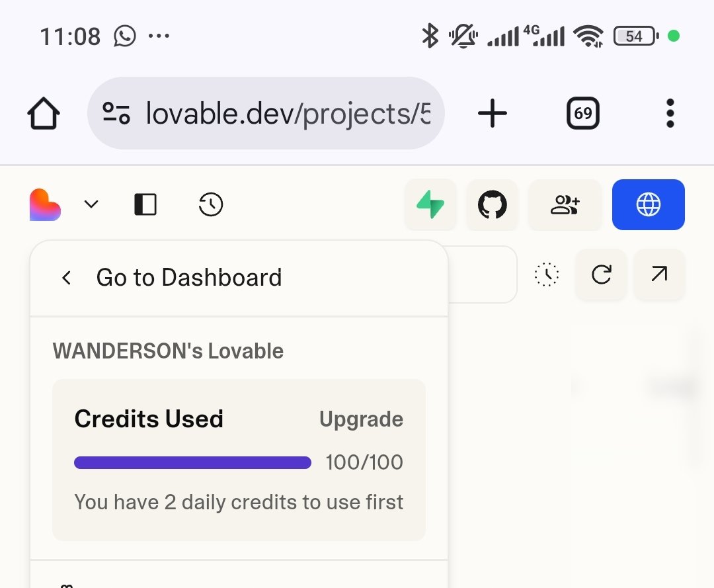Image resolution: width=714 pixels, height=588 pixels.
Task: Open Supabase integration bolt icon
Action: [430, 204]
